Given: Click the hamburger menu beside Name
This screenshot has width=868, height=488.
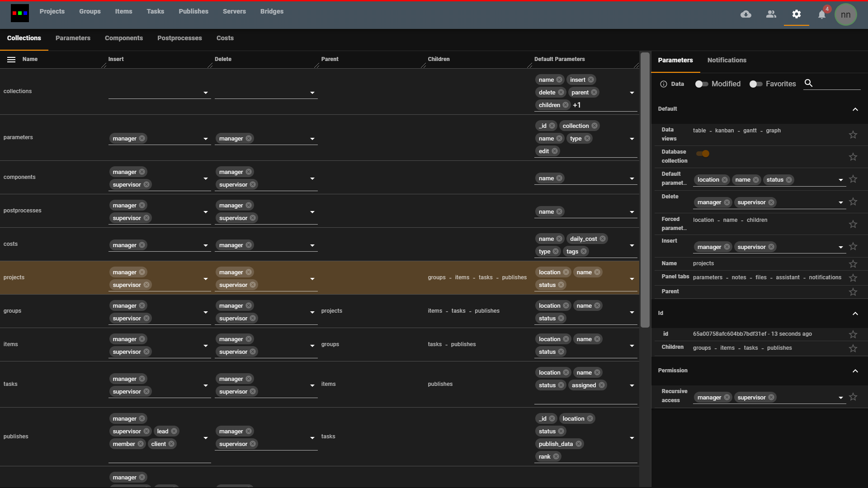Looking at the screenshot, I should point(11,60).
